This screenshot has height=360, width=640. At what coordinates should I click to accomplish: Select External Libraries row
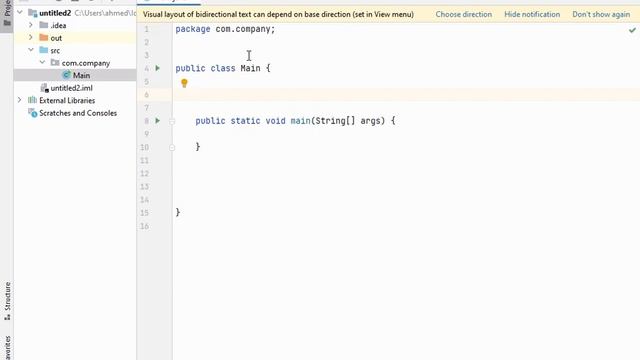(75, 100)
